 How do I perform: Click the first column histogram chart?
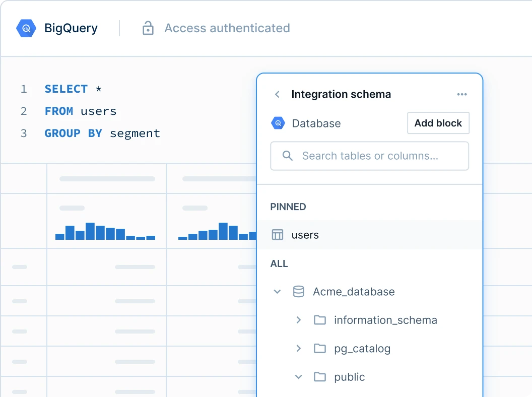click(x=105, y=231)
